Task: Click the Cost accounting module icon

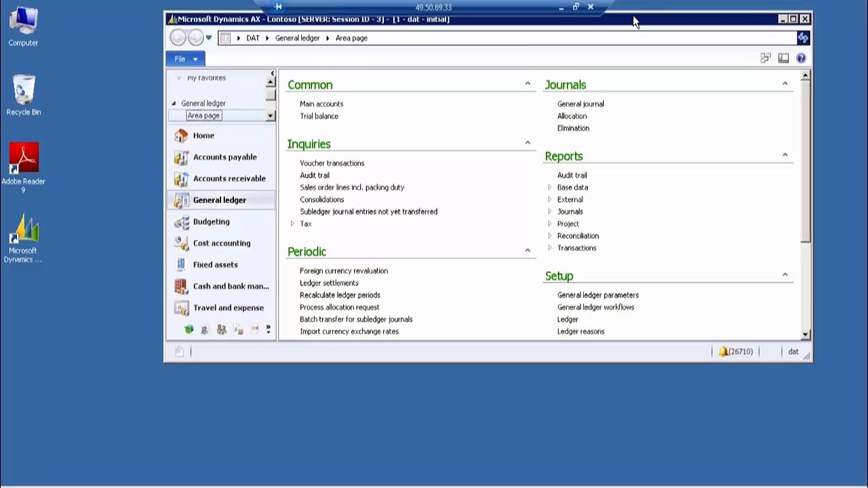Action: (x=181, y=243)
